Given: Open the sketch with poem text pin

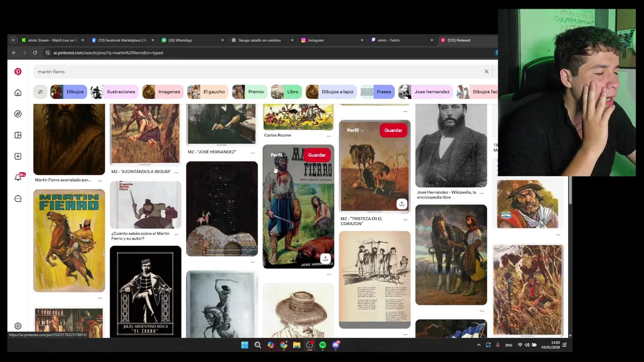Looking at the screenshot, I should [x=375, y=280].
